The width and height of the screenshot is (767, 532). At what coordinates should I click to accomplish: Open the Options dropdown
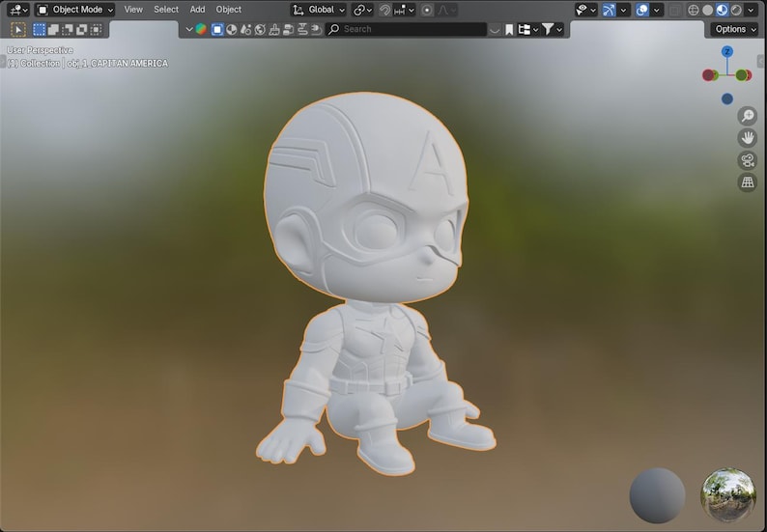coord(735,29)
